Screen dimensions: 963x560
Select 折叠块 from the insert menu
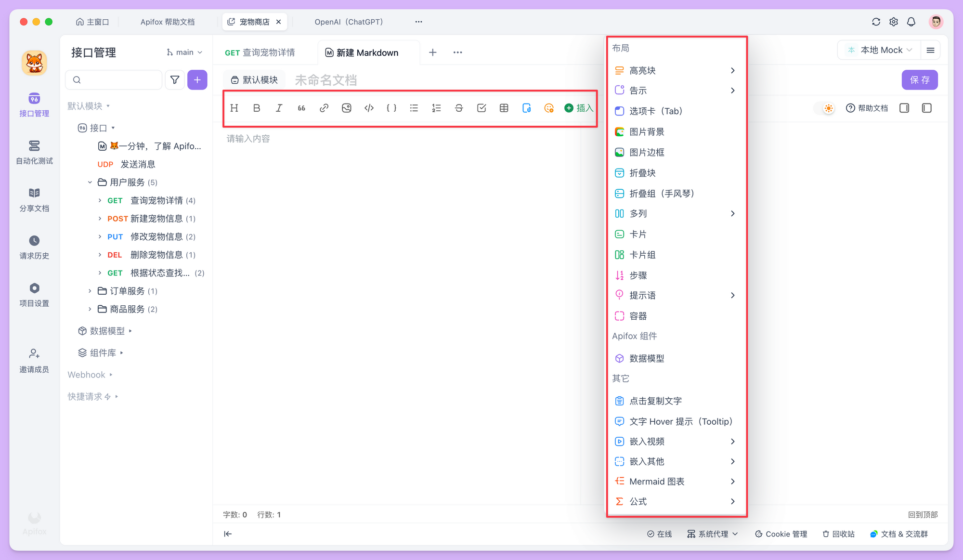tap(642, 173)
